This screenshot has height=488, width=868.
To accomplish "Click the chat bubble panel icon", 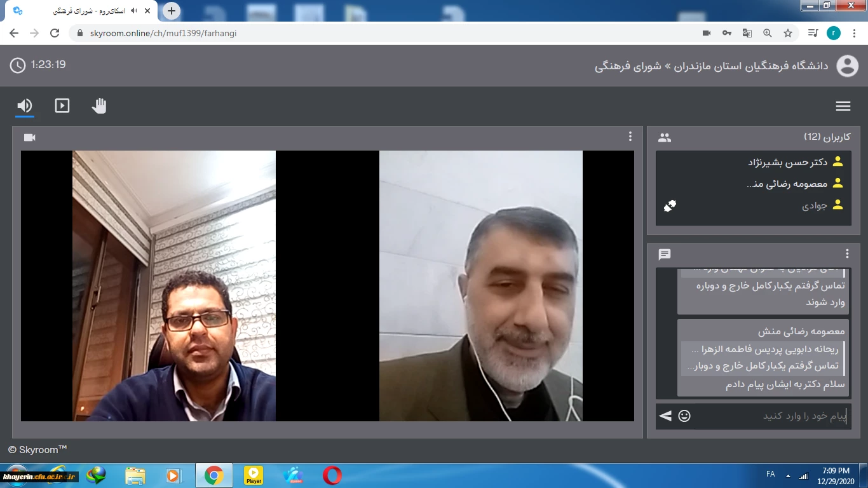I will click(x=665, y=254).
